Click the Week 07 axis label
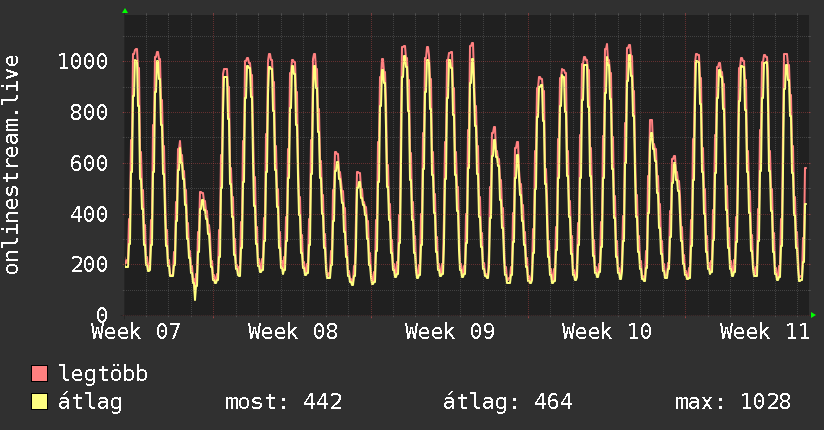 pyautogui.click(x=136, y=332)
